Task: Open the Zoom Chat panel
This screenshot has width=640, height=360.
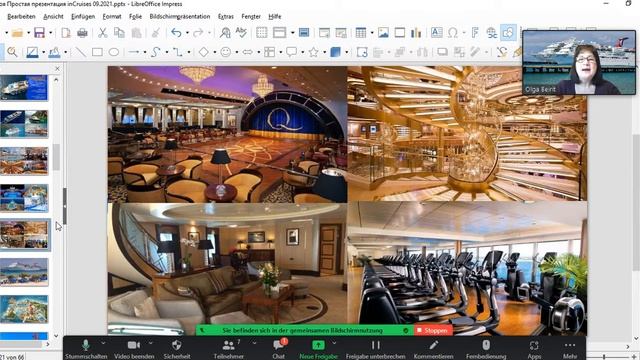Action: coord(278,349)
